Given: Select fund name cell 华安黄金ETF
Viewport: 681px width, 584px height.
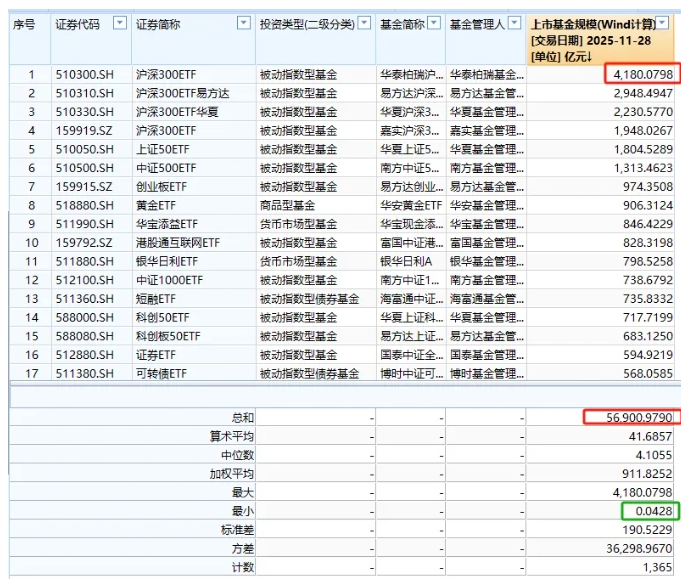Looking at the screenshot, I should tap(411, 205).
